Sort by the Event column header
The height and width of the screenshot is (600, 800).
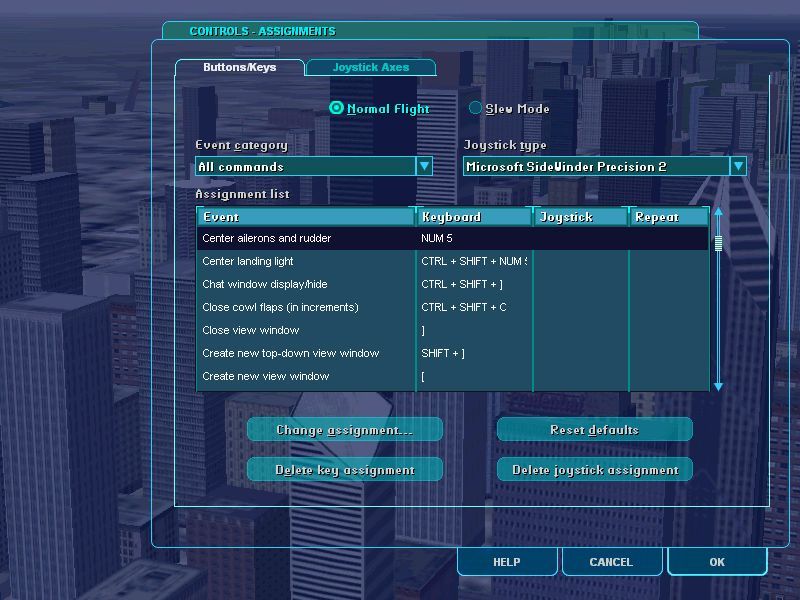[306, 217]
